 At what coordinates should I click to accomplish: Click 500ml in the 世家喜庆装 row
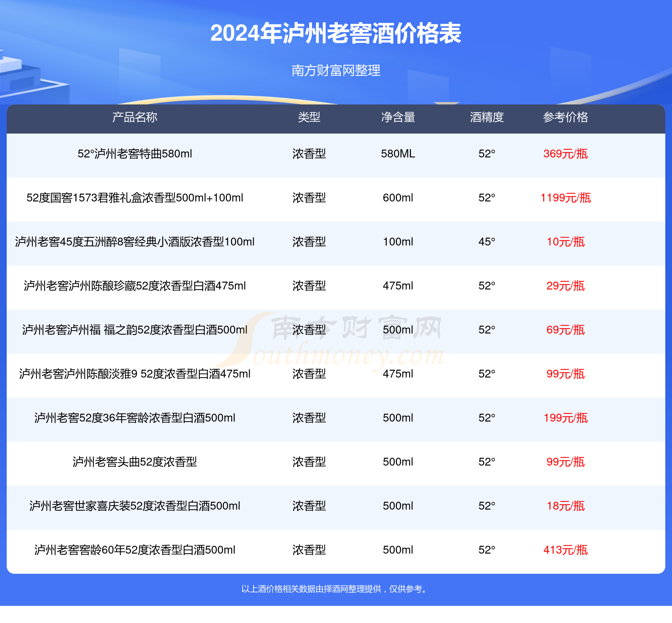(398, 506)
